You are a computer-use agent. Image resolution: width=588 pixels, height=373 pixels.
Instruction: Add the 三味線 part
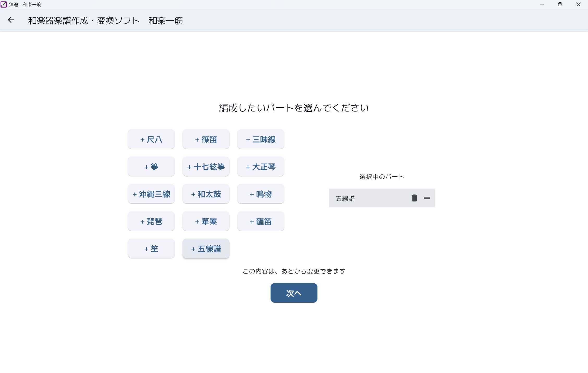(x=261, y=139)
